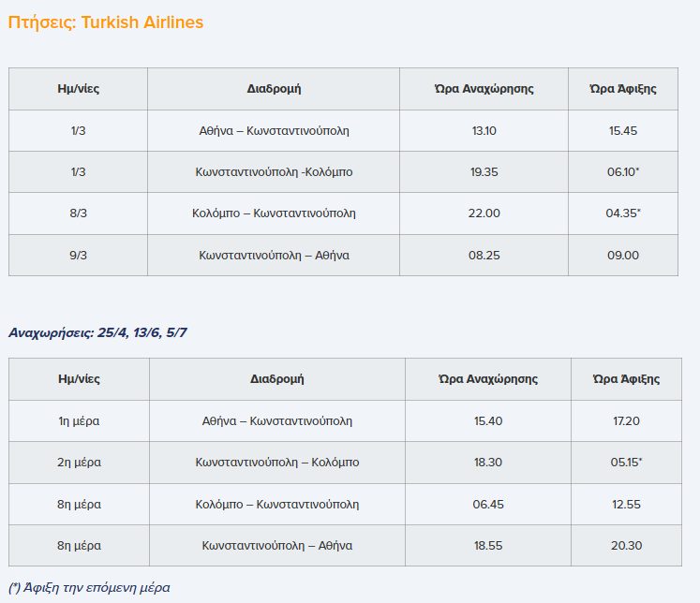700x603 pixels.
Task: Select the 9/3 date cell
Action: [78, 255]
